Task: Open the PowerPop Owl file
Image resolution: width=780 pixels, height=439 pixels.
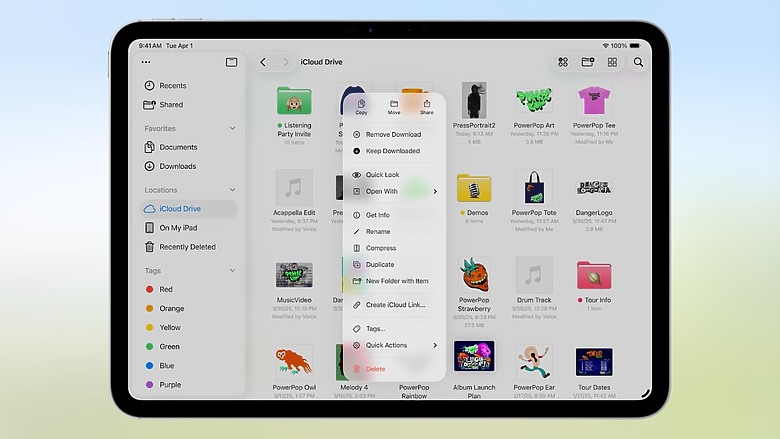Action: (294, 362)
